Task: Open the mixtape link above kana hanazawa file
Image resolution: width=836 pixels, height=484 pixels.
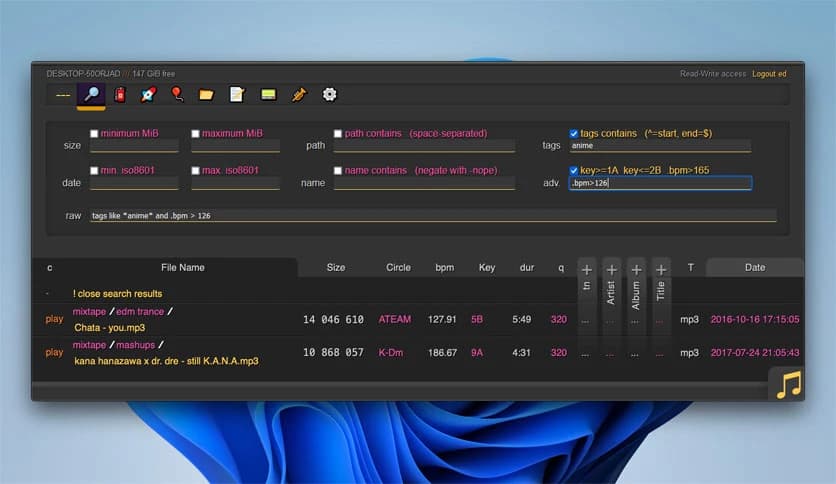Action: tap(89, 345)
